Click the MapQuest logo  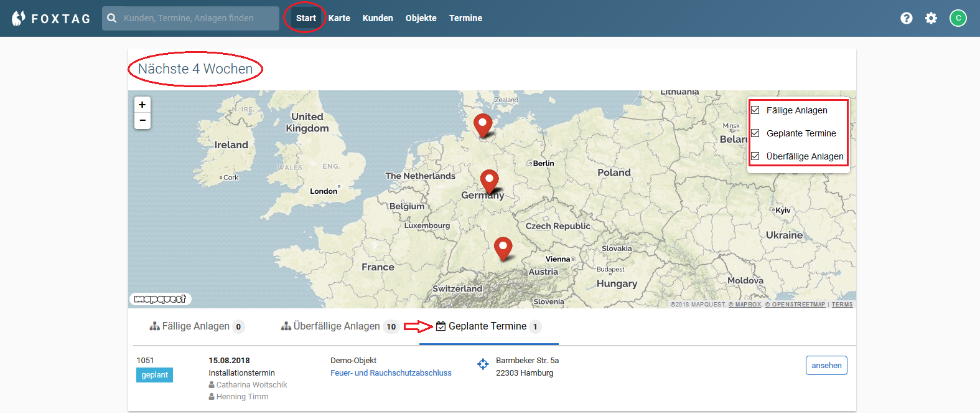pos(161,299)
